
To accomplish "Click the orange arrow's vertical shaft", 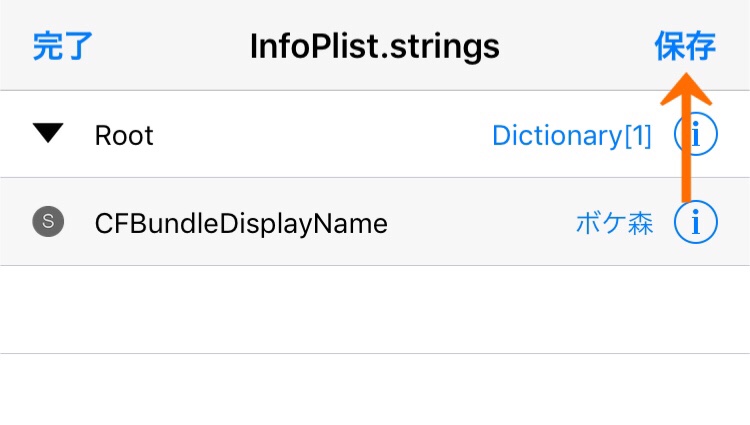I will click(686, 153).
